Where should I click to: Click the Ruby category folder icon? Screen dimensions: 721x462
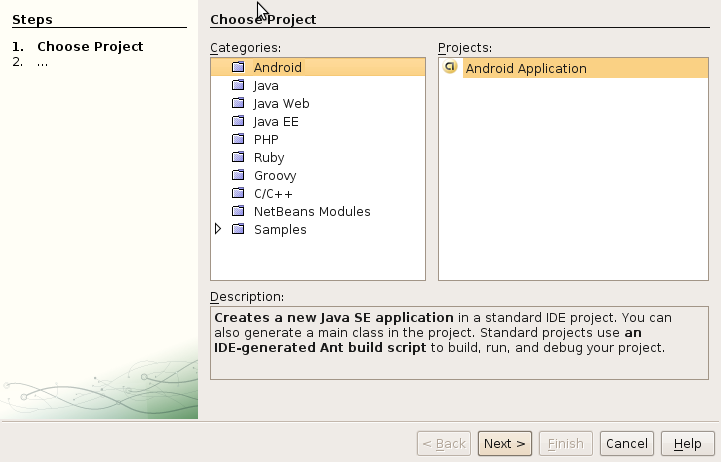[x=238, y=158]
